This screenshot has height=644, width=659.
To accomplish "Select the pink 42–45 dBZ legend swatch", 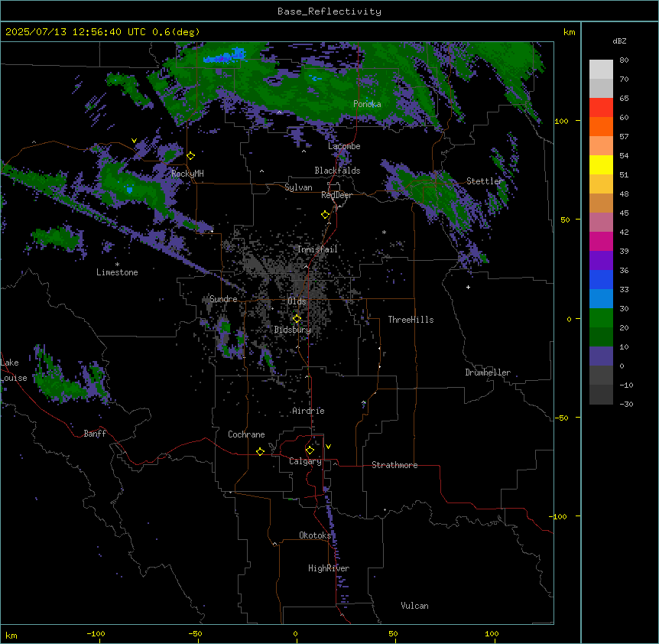I will (601, 223).
